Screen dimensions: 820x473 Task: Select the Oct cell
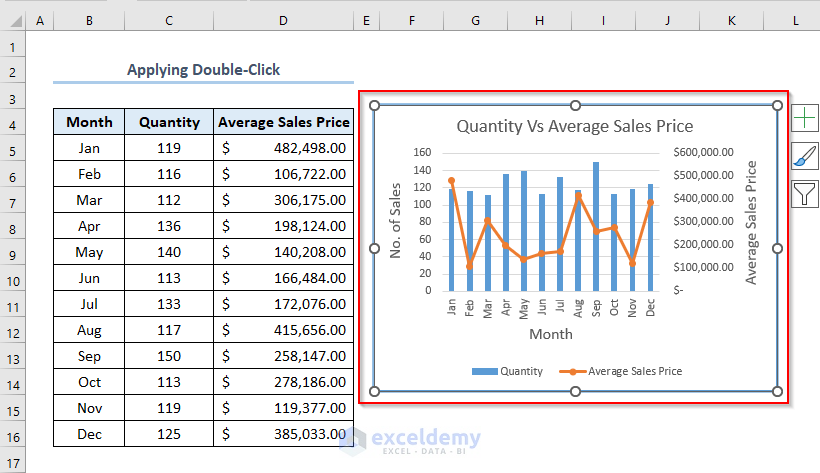(x=89, y=382)
